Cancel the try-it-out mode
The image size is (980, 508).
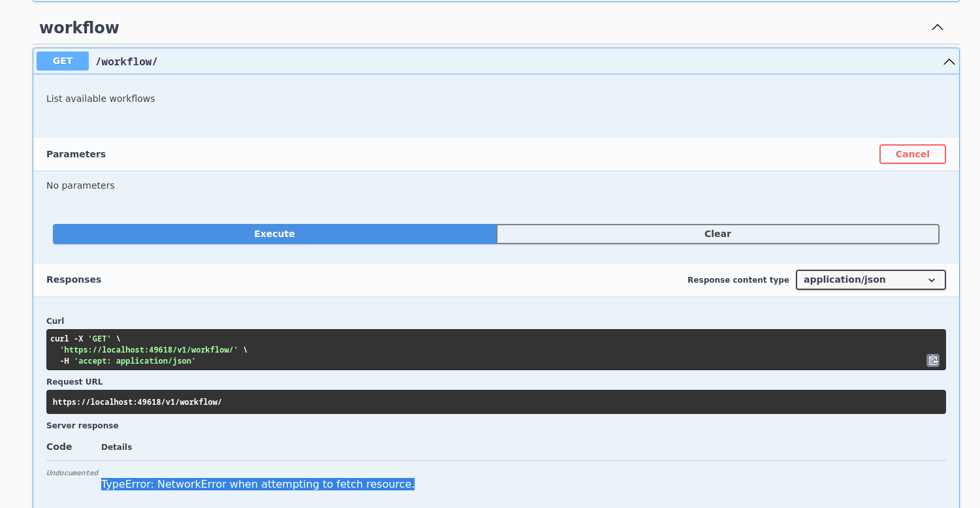coord(911,154)
